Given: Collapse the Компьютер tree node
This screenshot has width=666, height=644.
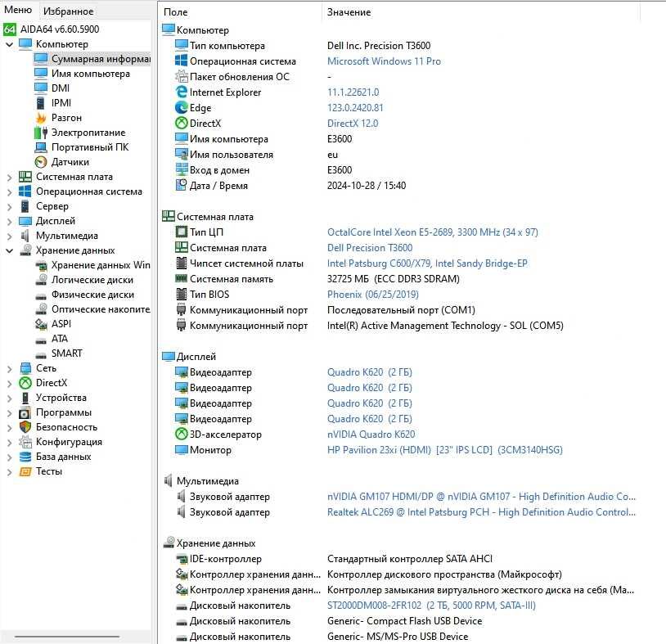Looking at the screenshot, I should tap(9, 44).
